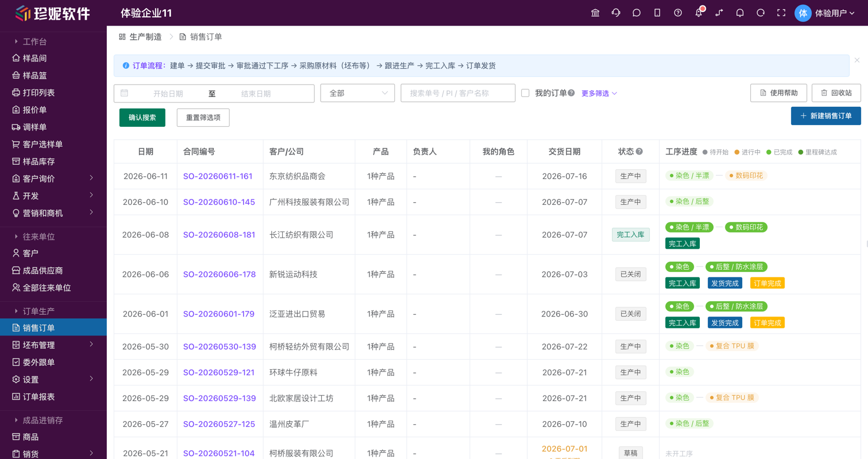The height and width of the screenshot is (459, 868).
Task: Click the plain bell icon in header
Action: [740, 13]
